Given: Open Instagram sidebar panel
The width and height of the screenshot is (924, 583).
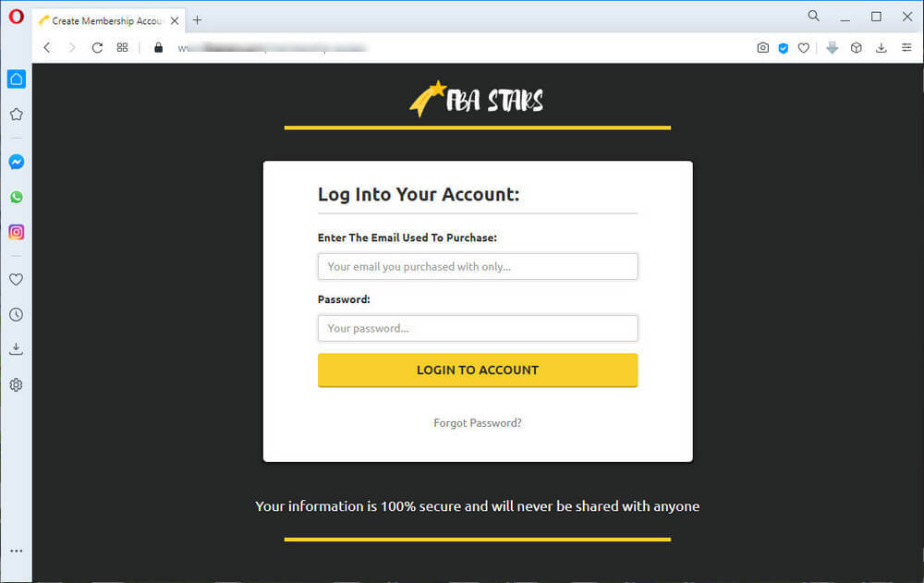Looking at the screenshot, I should click(17, 232).
